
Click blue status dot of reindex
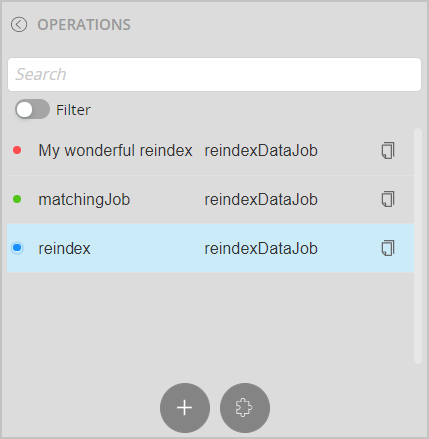[x=17, y=248]
